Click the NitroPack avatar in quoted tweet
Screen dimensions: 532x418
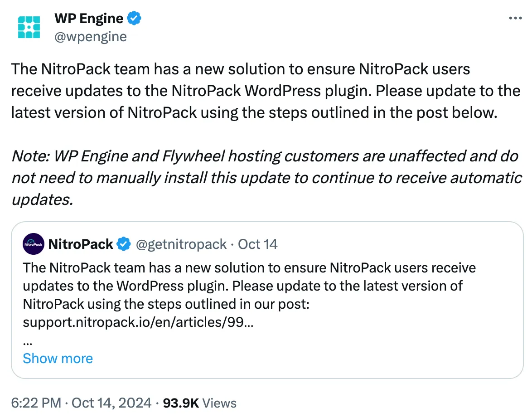[x=33, y=244]
